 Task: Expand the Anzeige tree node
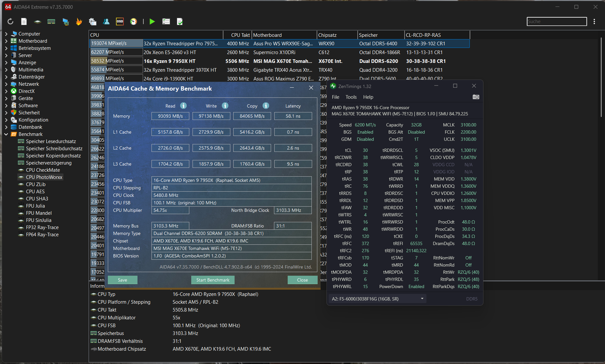(x=6, y=63)
